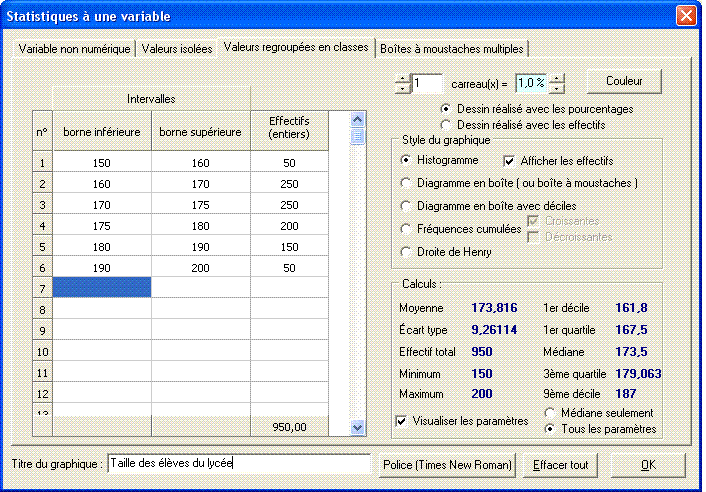Viewport: 706px width, 492px height.
Task: Click effectif cell 50 in row 1
Action: click(289, 162)
